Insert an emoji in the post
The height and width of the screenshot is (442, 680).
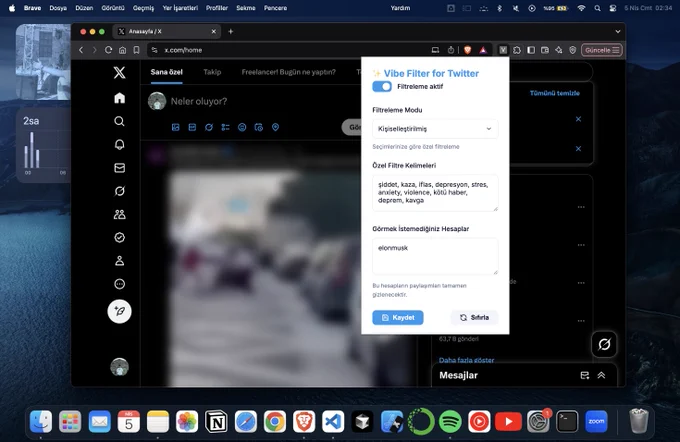(x=242, y=127)
